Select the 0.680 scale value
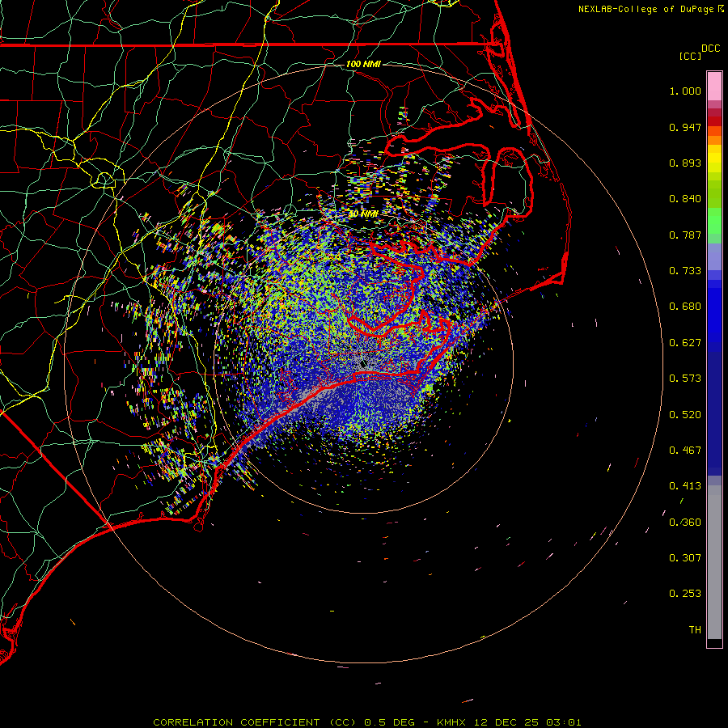Screen dimensions: 728x728 pyautogui.click(x=685, y=307)
